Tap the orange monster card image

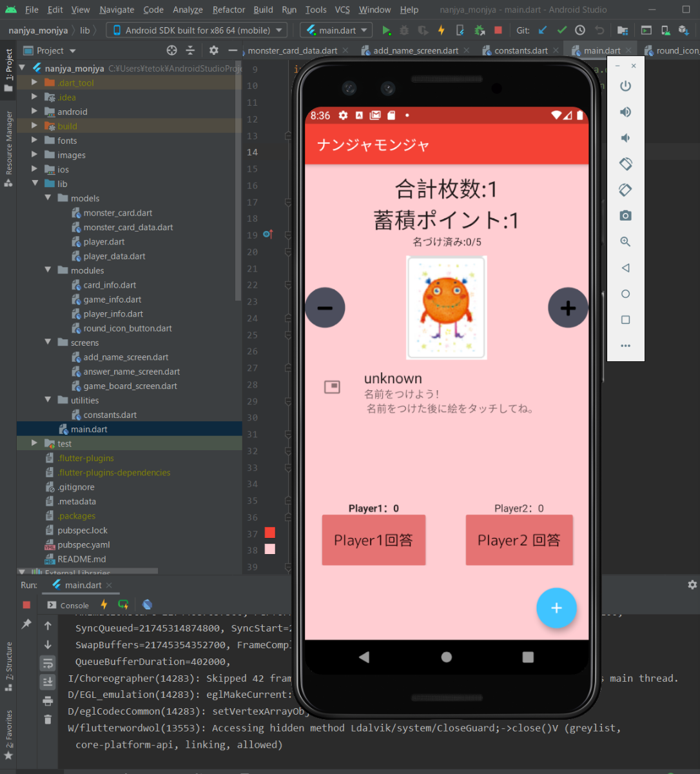(x=447, y=308)
